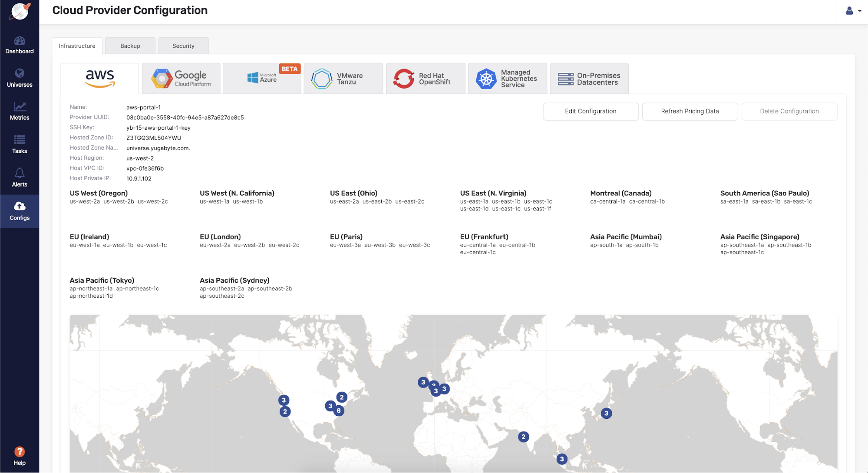Screen dimensions: 868x473
Task: Click the Edit Configuration button
Action: (x=591, y=111)
